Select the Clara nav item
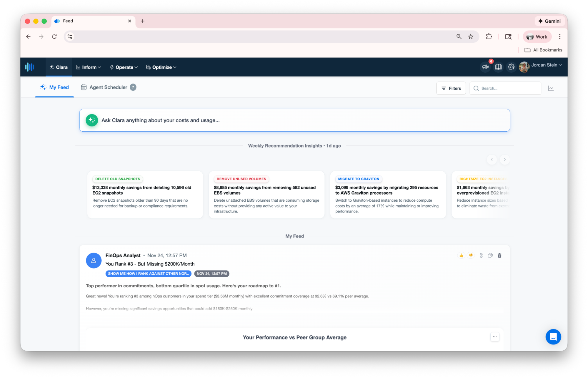 tap(59, 67)
